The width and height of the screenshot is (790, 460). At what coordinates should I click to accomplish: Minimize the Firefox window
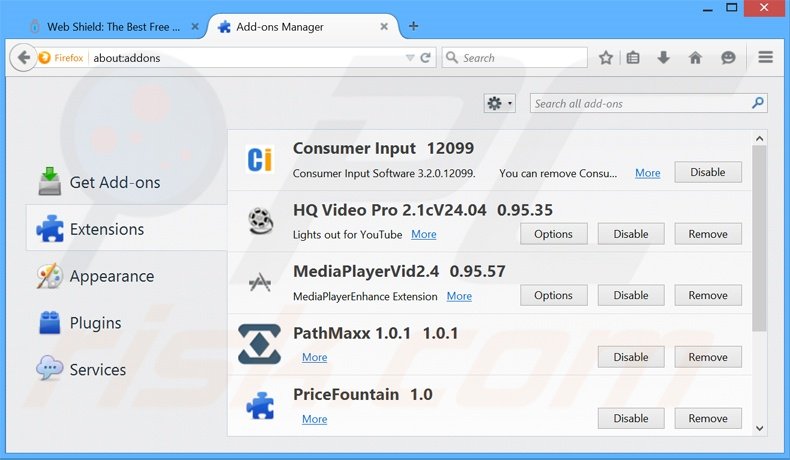708,8
